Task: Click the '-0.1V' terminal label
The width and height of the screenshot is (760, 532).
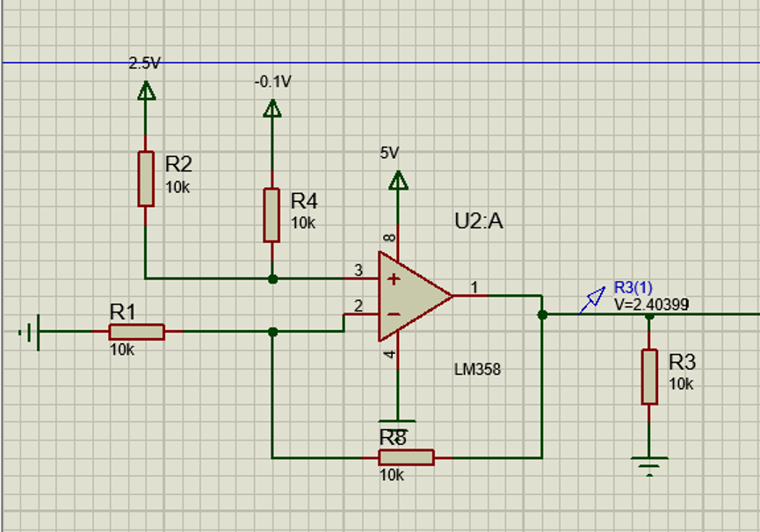Action: coord(273,82)
